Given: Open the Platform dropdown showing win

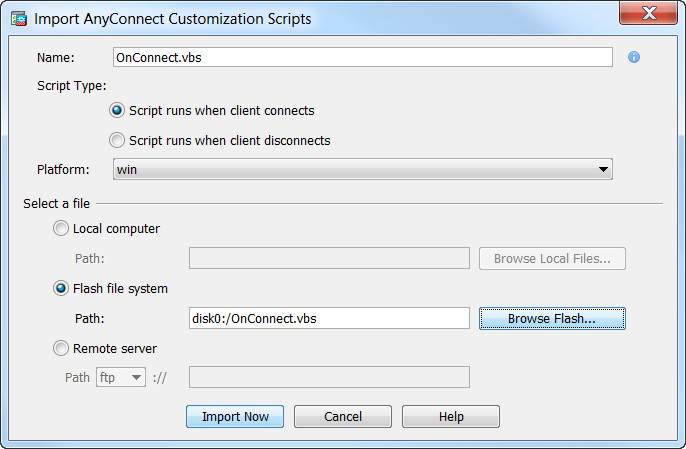Looking at the screenshot, I should (363, 169).
